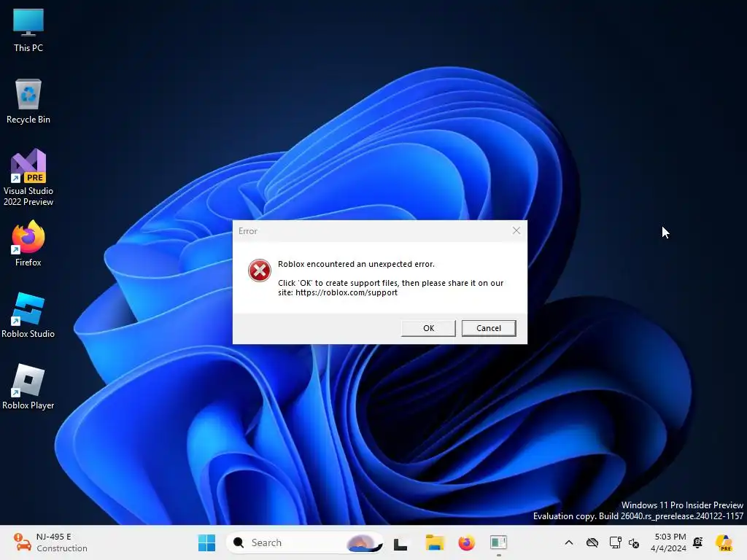Click OK in the Roblox error dialog
747x560 pixels.
[428, 328]
